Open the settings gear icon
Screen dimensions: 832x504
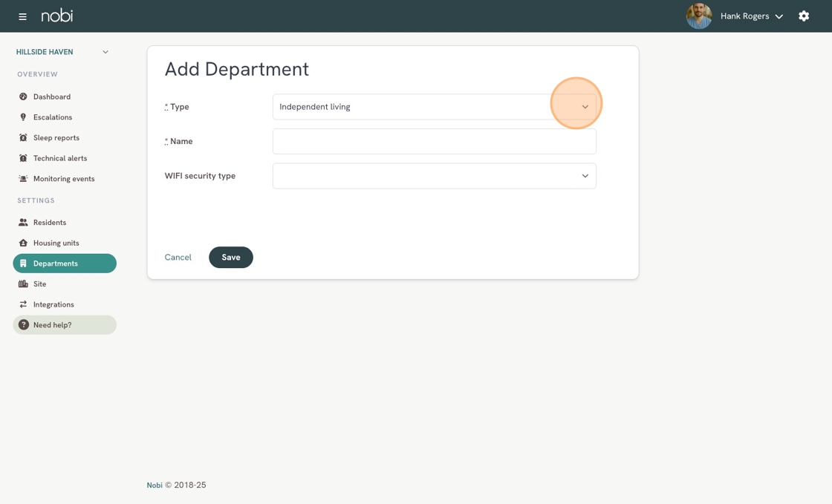pos(804,16)
